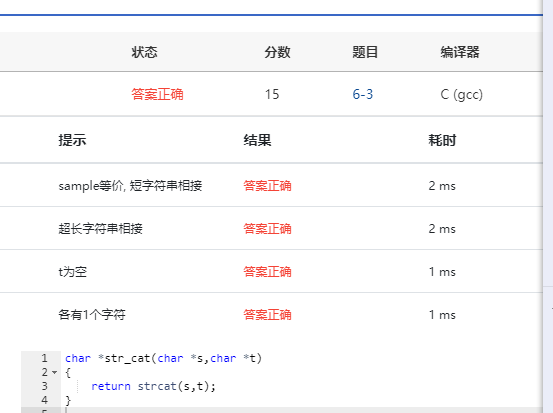Select the 't为空' test case row
Viewport: 553px width, 413px height.
click(271, 271)
